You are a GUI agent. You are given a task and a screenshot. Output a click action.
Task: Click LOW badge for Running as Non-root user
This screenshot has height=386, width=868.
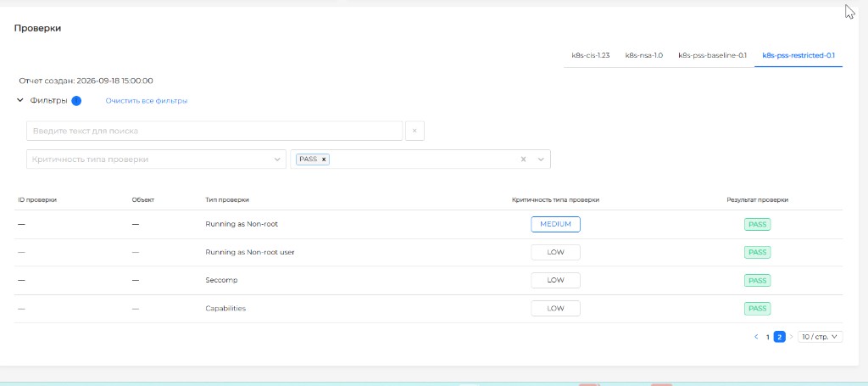pos(555,252)
